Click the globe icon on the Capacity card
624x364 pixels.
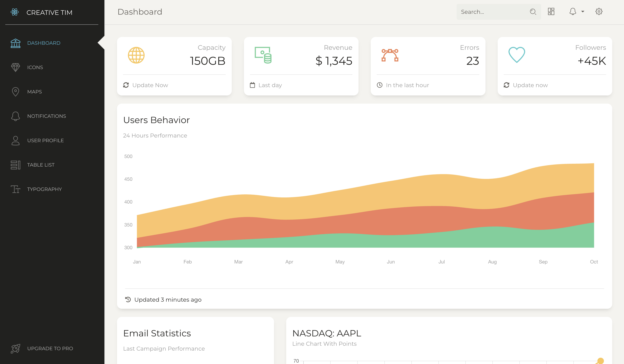(136, 55)
